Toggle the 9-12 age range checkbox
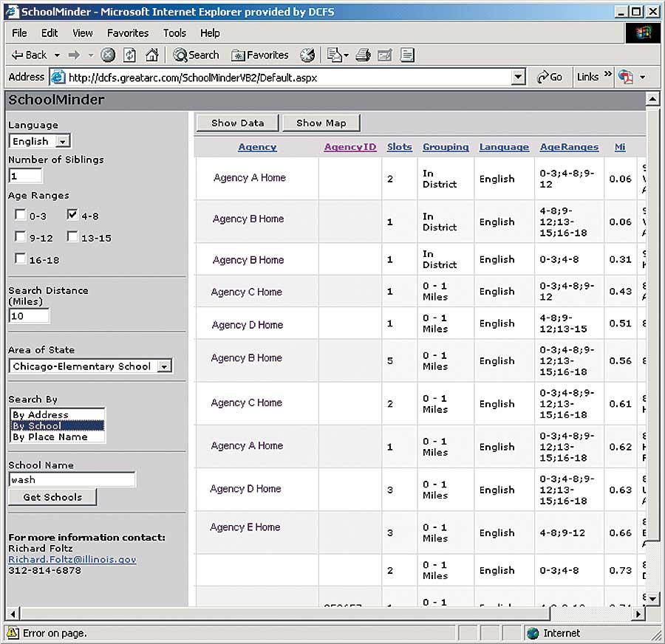The width and height of the screenshot is (665, 644). (x=20, y=236)
